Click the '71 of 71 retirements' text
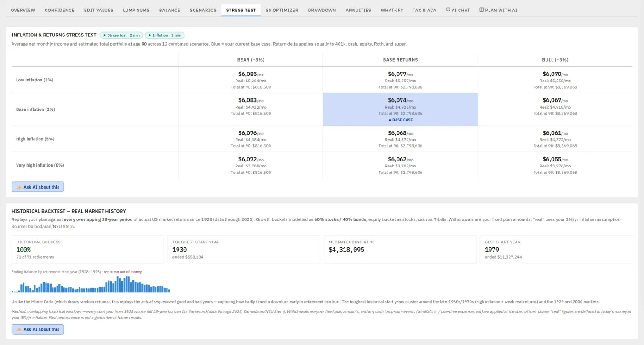The width and height of the screenshot is (644, 345). (x=35, y=257)
